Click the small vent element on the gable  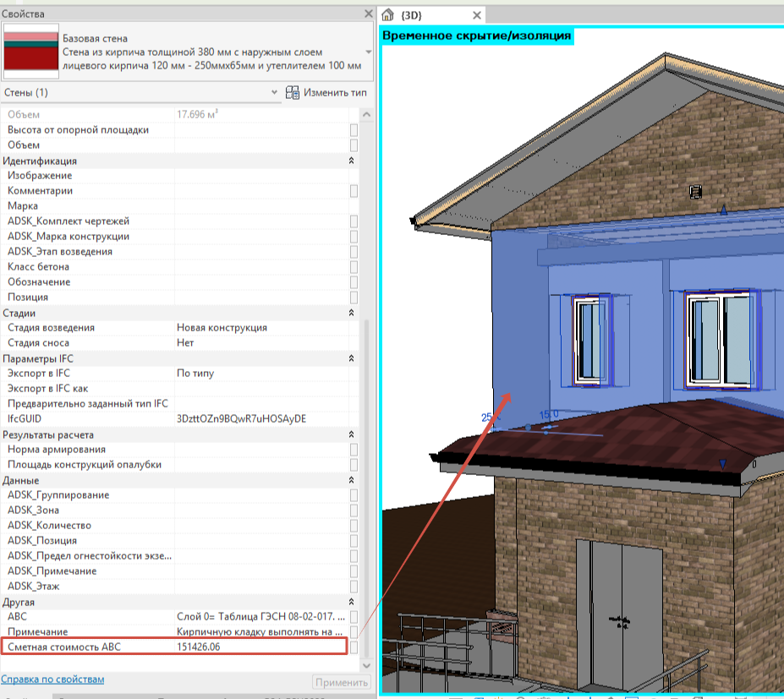pos(695,191)
